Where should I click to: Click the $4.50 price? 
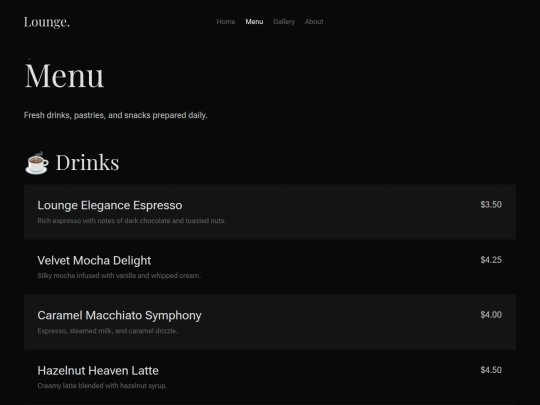coord(491,370)
